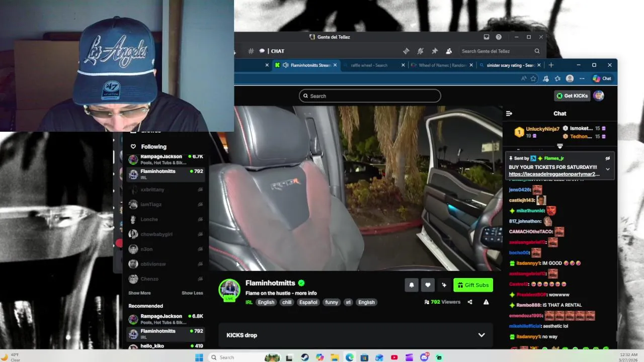The width and height of the screenshot is (644, 362).
Task: Mute the Flaminhotmitts tab audio speaker icon
Action: [285, 65]
